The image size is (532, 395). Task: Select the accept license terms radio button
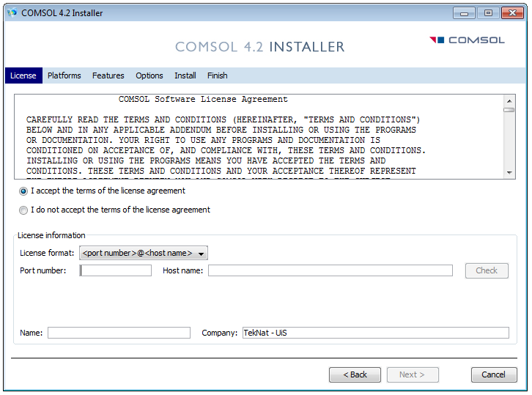click(x=23, y=191)
